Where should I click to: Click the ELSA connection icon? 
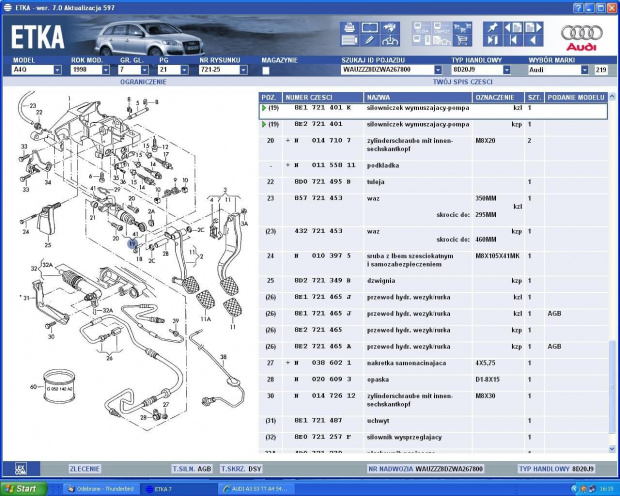tap(422, 28)
